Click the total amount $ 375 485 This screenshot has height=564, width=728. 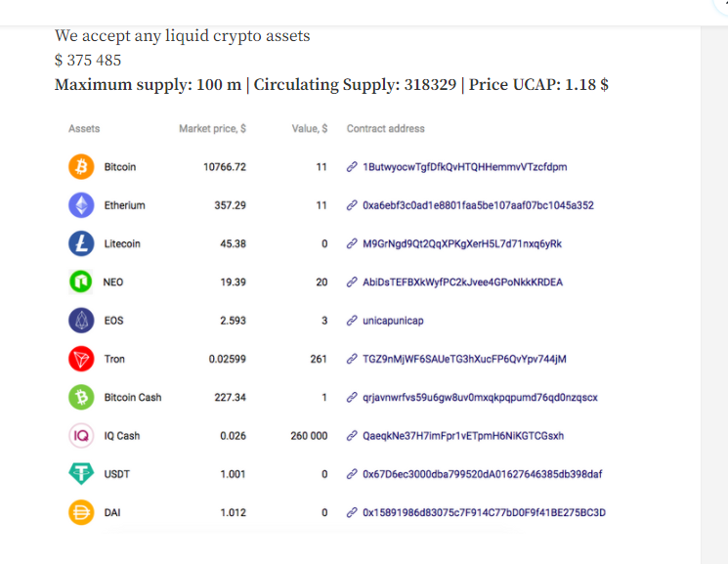[88, 61]
